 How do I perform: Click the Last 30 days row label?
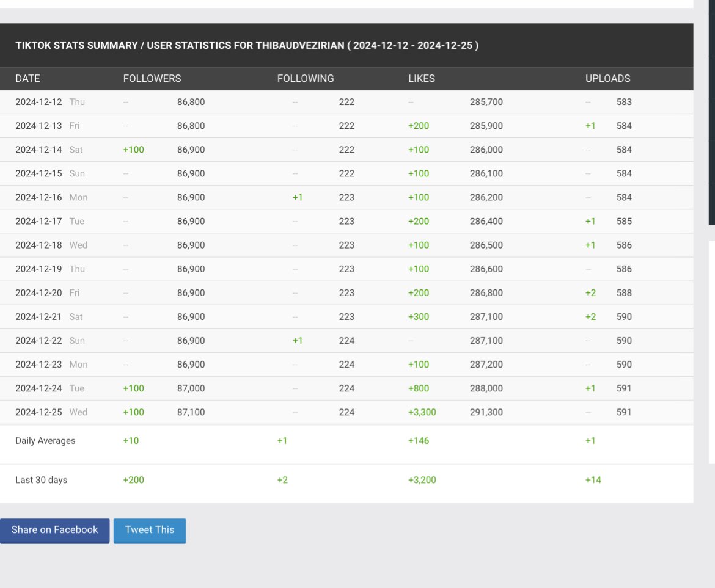(42, 480)
